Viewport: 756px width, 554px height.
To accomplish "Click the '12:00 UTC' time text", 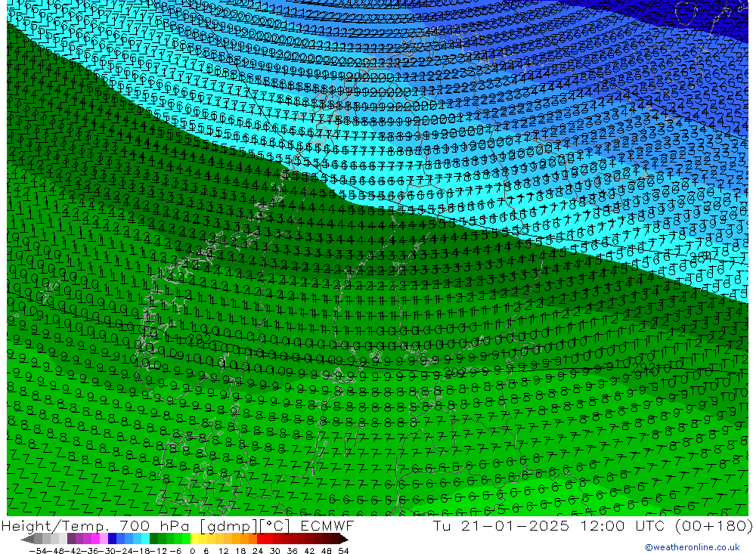I will click(x=623, y=525).
